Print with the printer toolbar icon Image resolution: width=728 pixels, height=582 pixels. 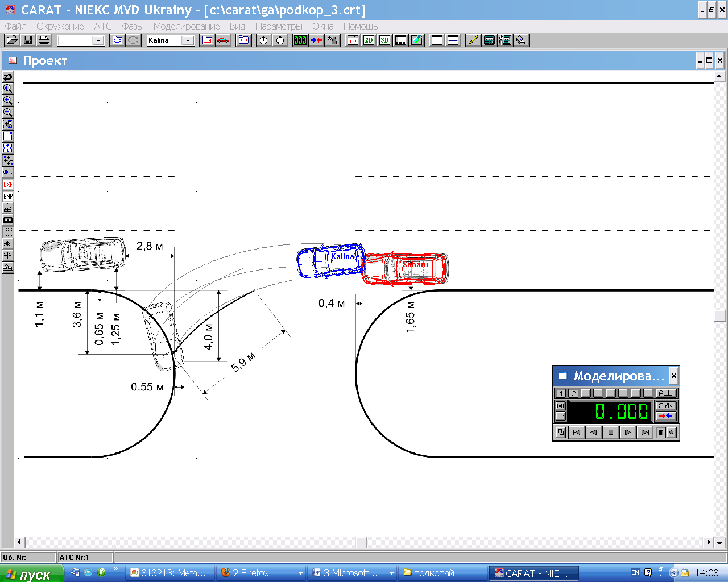[x=44, y=40]
